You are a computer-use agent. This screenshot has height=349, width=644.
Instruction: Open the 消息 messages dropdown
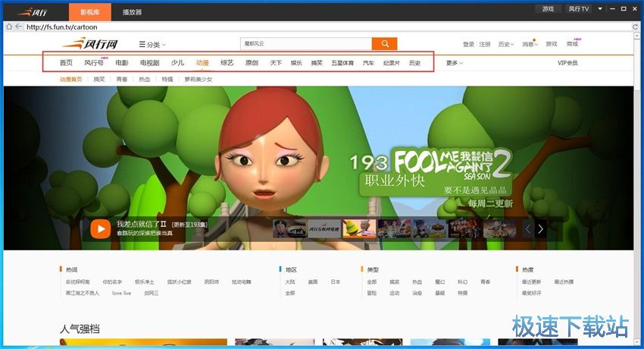click(x=530, y=44)
